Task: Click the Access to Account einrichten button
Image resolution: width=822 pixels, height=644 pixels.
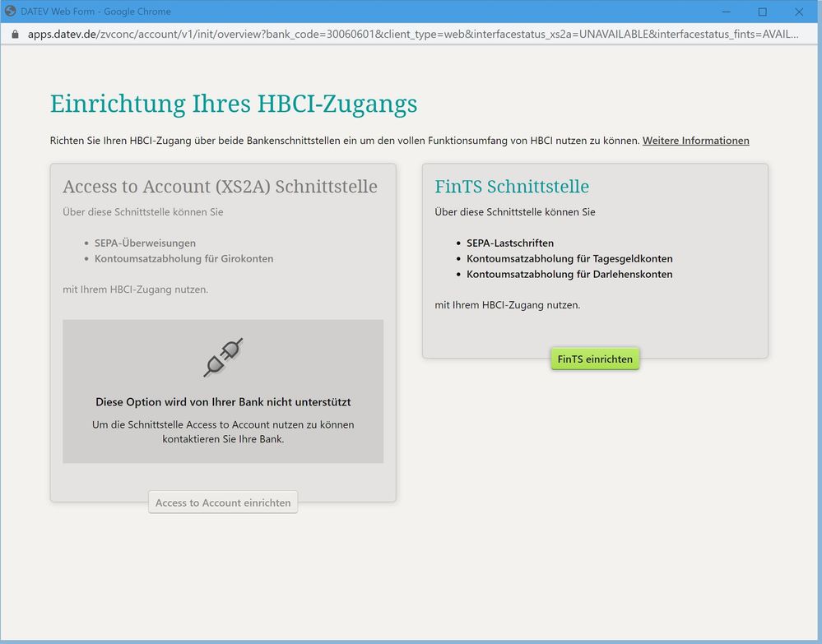Action: [x=223, y=503]
